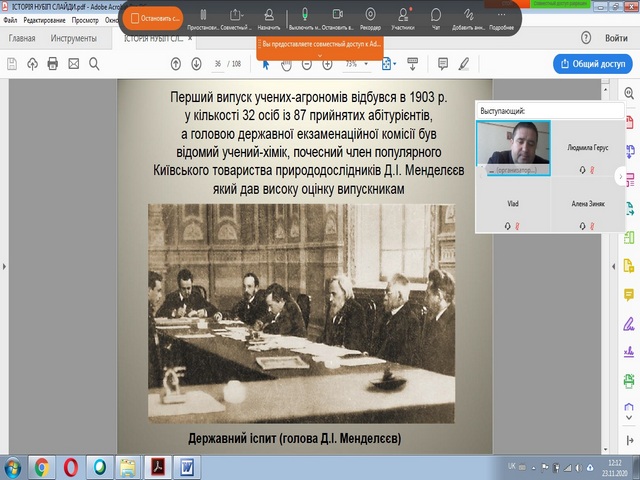640x480 pixels.
Task: Add a comment with speech bubble icon
Action: point(443,64)
